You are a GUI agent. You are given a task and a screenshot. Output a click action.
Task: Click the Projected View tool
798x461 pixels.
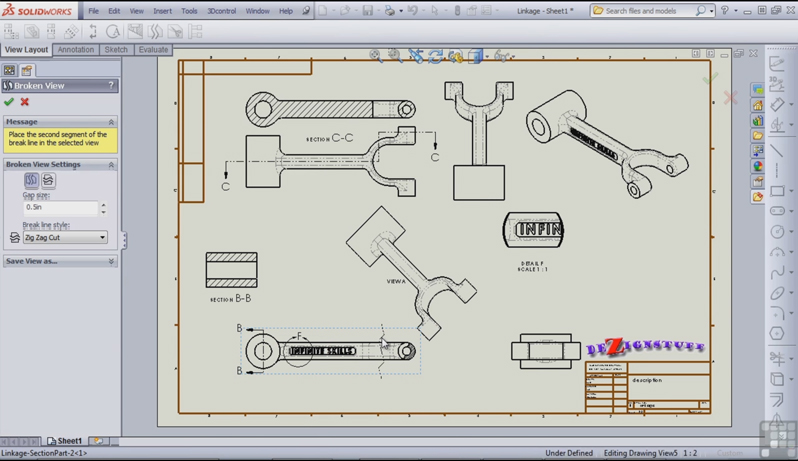(51, 32)
